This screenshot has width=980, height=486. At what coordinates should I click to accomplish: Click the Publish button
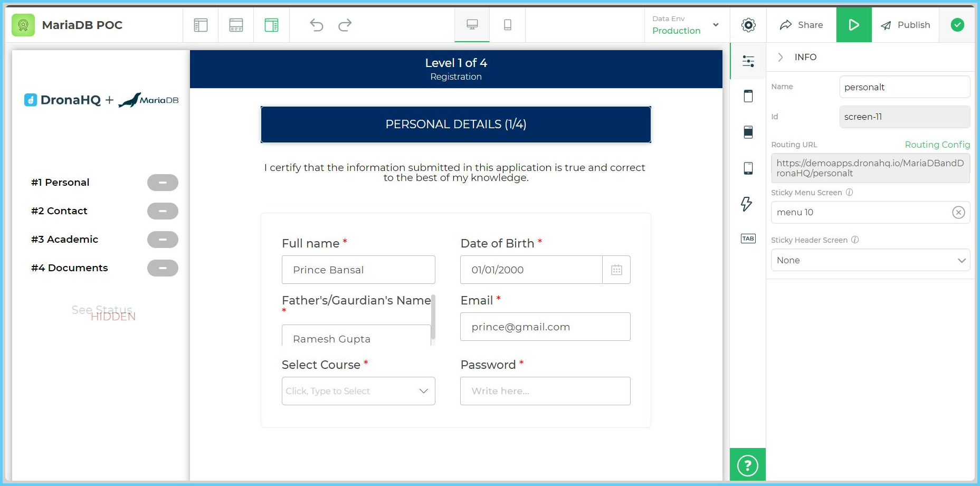906,25
